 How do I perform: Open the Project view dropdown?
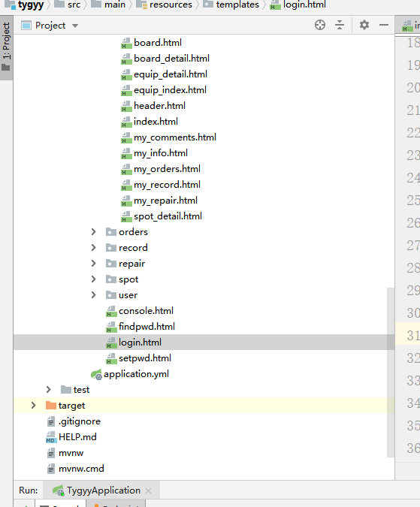pos(50,26)
